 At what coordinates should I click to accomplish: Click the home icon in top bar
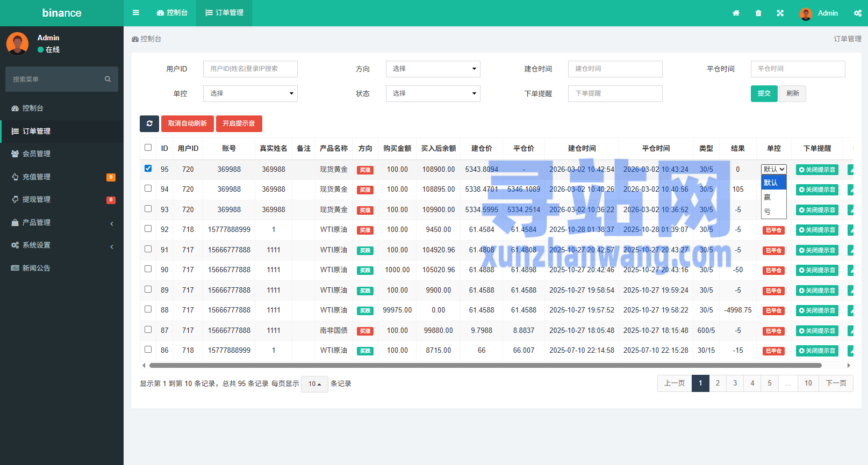pos(736,13)
